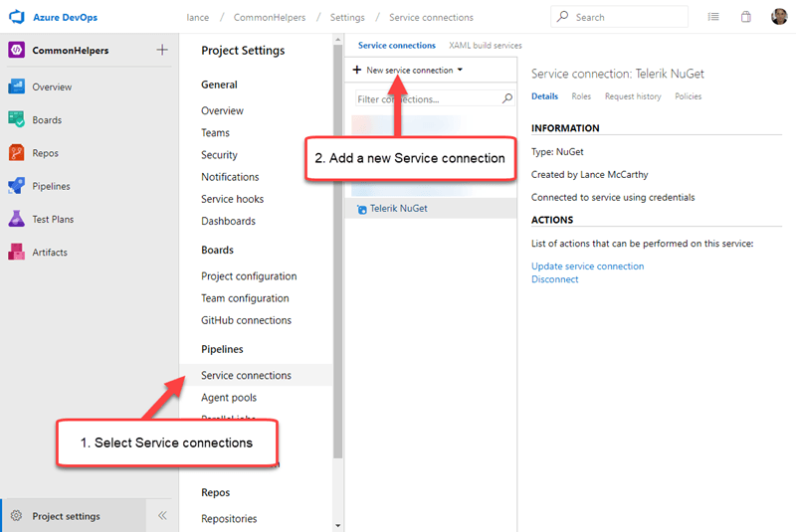The image size is (796, 532).
Task: Open Notifications in Project Settings
Action: click(230, 176)
